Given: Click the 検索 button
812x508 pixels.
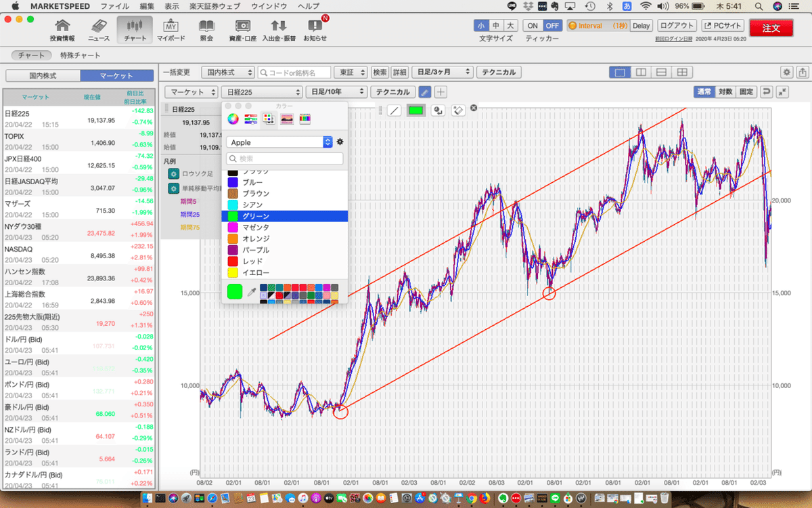Looking at the screenshot, I should [x=380, y=72].
